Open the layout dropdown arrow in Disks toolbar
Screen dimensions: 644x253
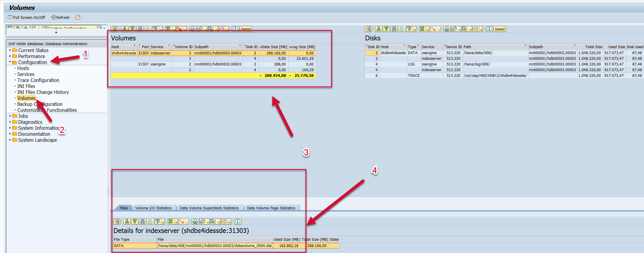click(481, 30)
